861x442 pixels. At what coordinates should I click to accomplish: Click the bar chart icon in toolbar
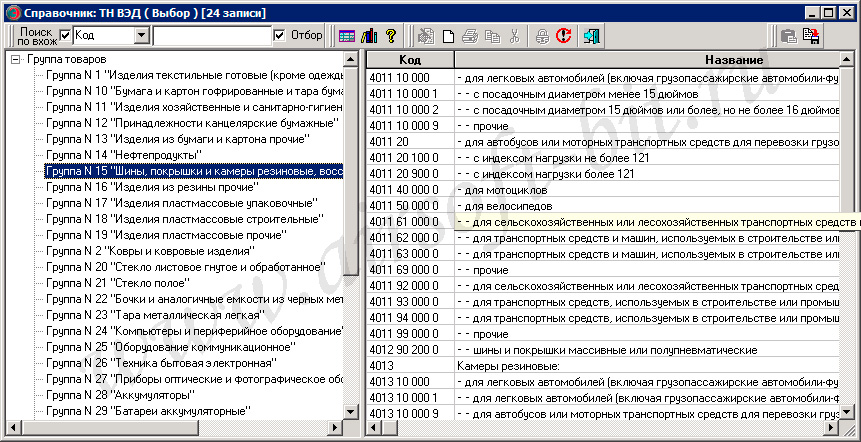pos(368,36)
